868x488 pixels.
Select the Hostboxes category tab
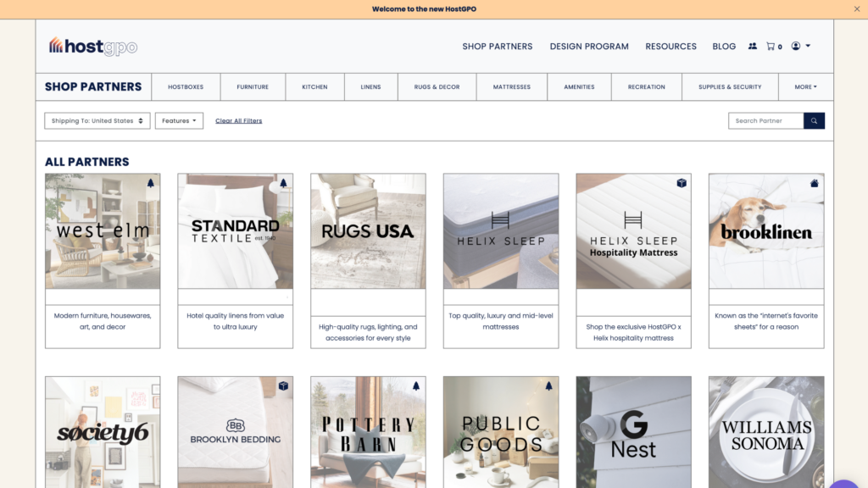click(186, 87)
